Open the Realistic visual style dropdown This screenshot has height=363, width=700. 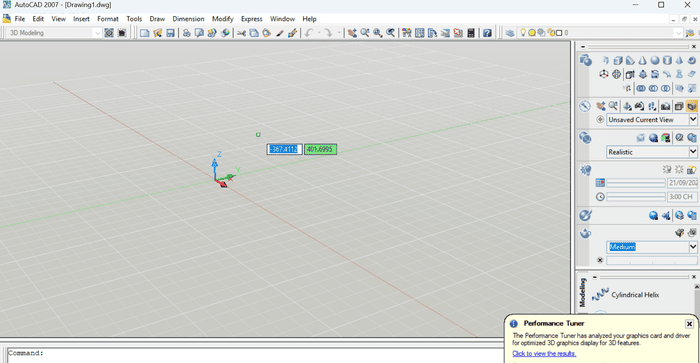(x=692, y=152)
